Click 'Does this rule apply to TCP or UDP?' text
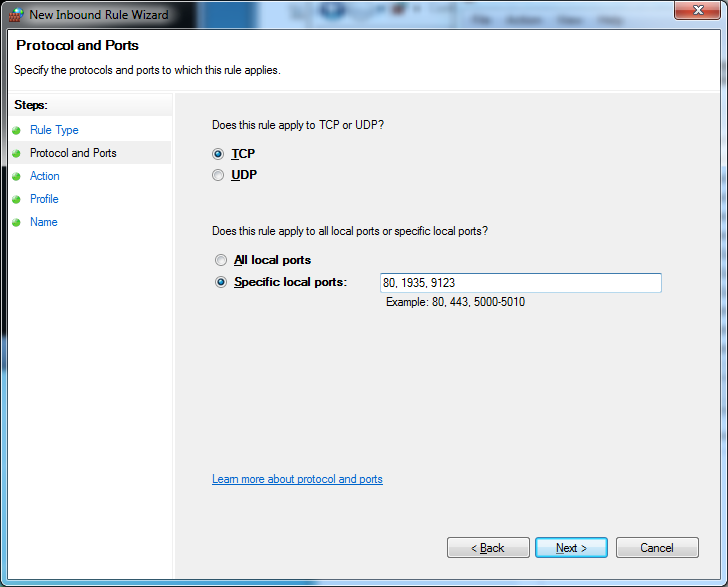The height and width of the screenshot is (587, 728). (x=298, y=125)
